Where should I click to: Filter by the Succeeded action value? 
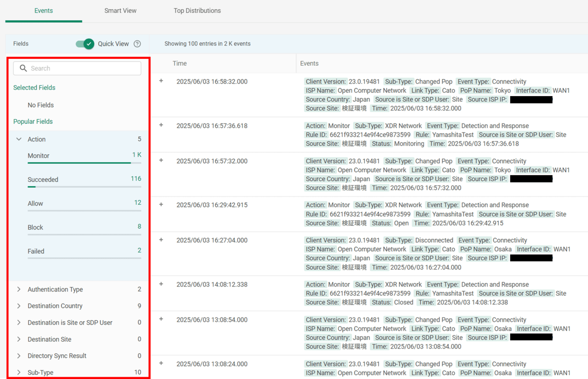(x=43, y=180)
